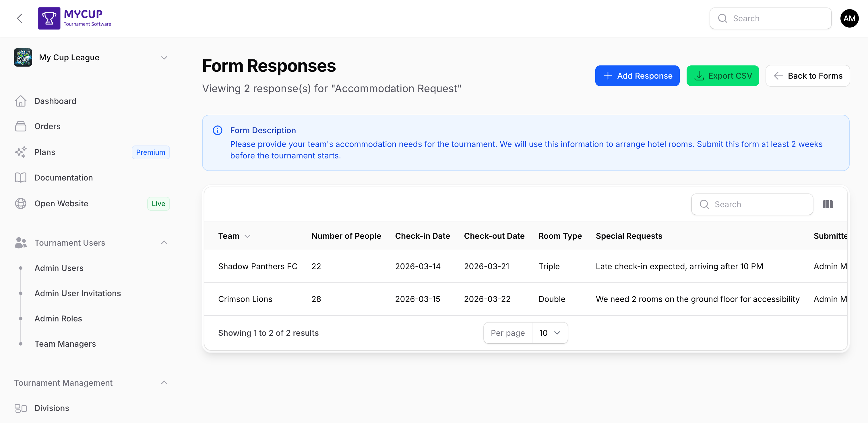Click the Tournament Users people icon
This screenshot has width=868, height=423.
click(x=21, y=242)
